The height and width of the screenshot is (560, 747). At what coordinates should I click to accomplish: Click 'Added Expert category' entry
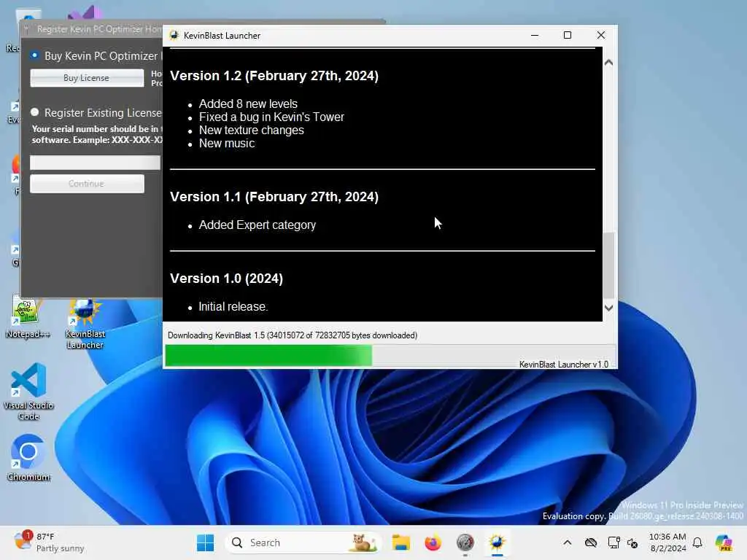tap(258, 225)
